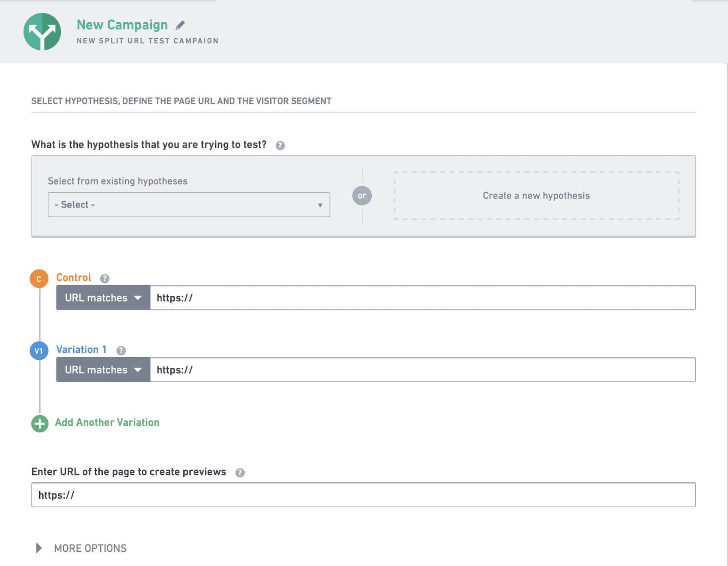Open Variation 1 URL matches dropdown
The height and width of the screenshot is (566, 728).
[103, 370]
